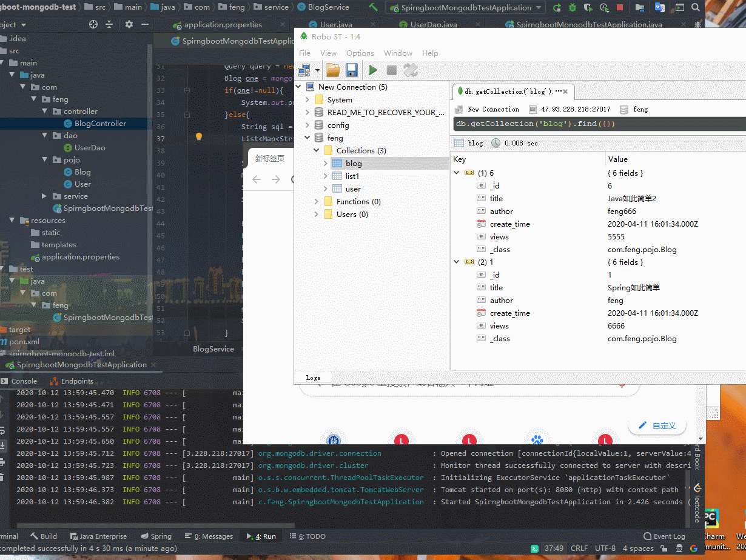The width and height of the screenshot is (746, 560).
Task: Save the script with the floppy disk icon
Action: [x=352, y=70]
